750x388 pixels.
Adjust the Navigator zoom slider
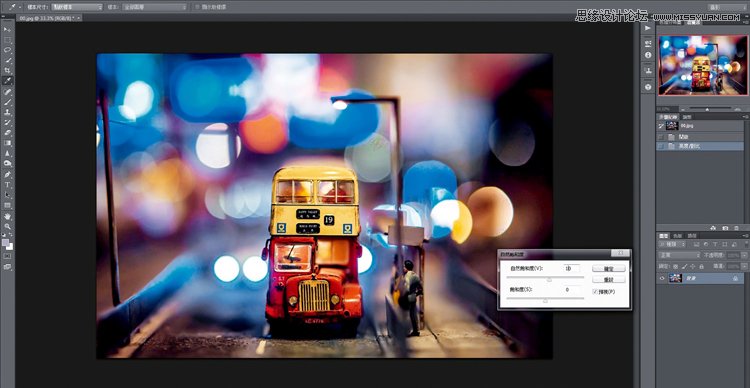pos(707,109)
